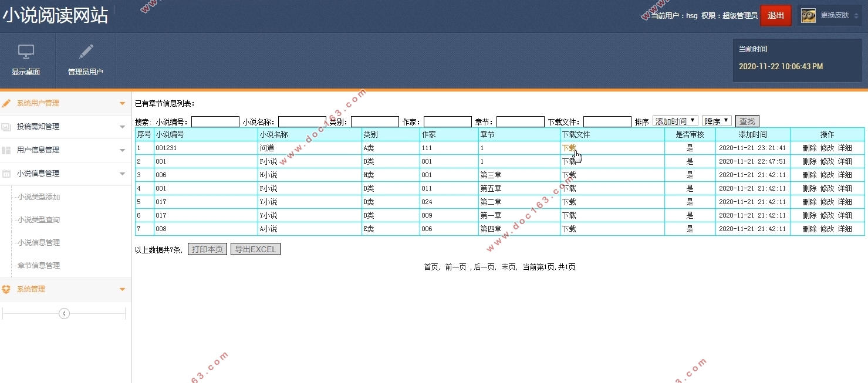This screenshot has height=383, width=868.
Task: Open the 降序 sort order dropdown
Action: (717, 121)
